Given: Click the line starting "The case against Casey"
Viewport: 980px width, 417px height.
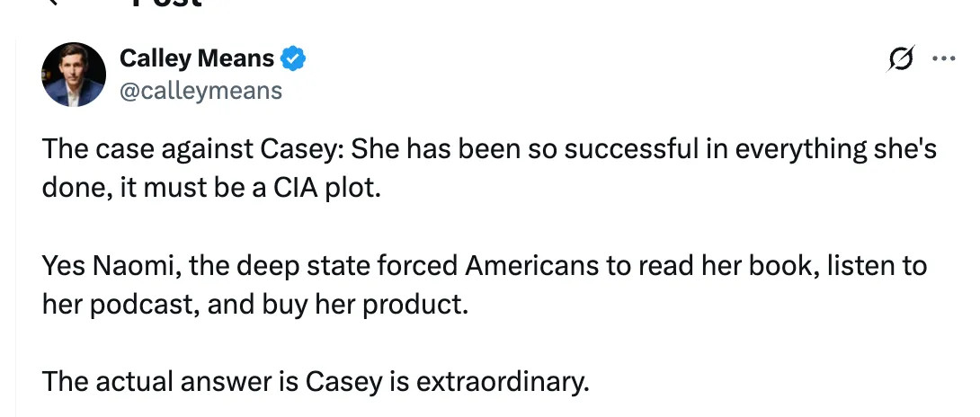Looking at the screenshot, I should tap(489, 150).
